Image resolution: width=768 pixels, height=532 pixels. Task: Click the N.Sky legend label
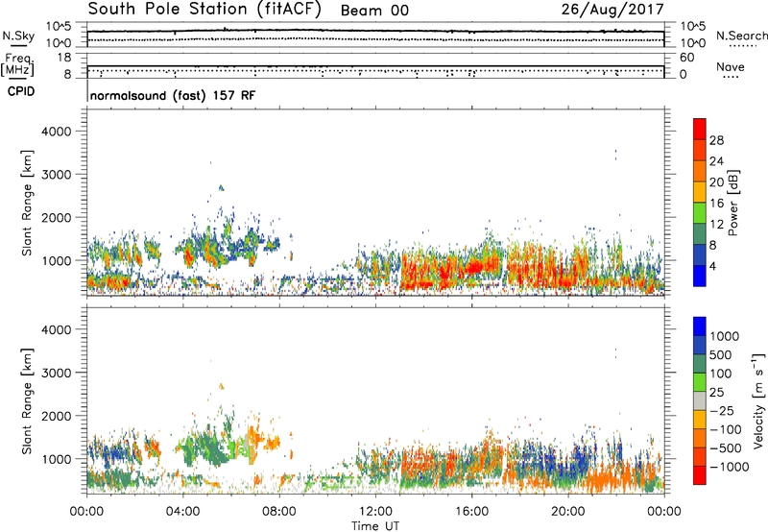[18, 36]
